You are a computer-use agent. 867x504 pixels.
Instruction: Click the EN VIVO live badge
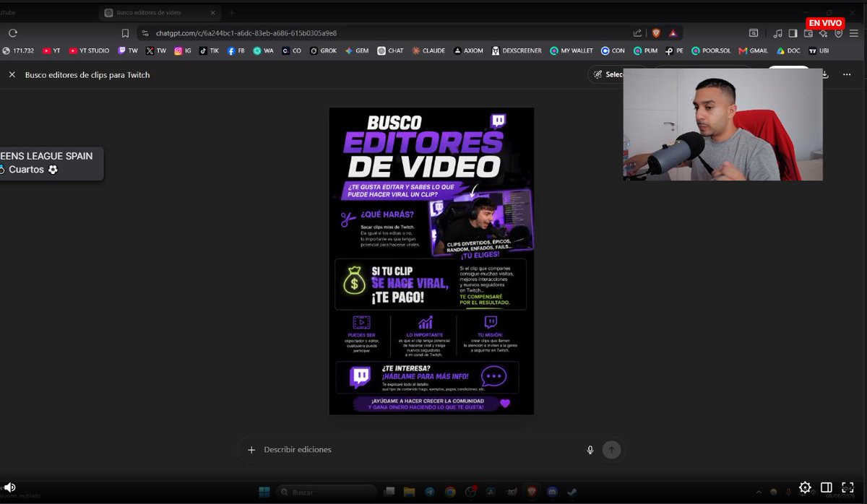[825, 23]
